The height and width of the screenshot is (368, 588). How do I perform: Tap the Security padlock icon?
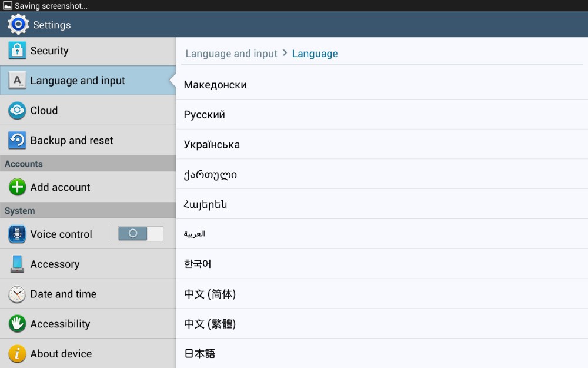[x=17, y=51]
